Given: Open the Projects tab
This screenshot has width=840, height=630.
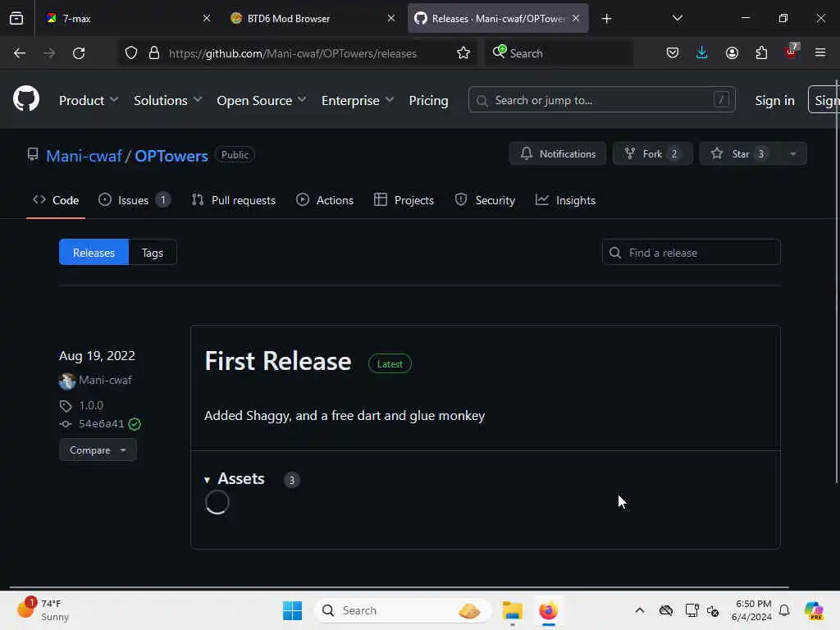Looking at the screenshot, I should [x=404, y=200].
